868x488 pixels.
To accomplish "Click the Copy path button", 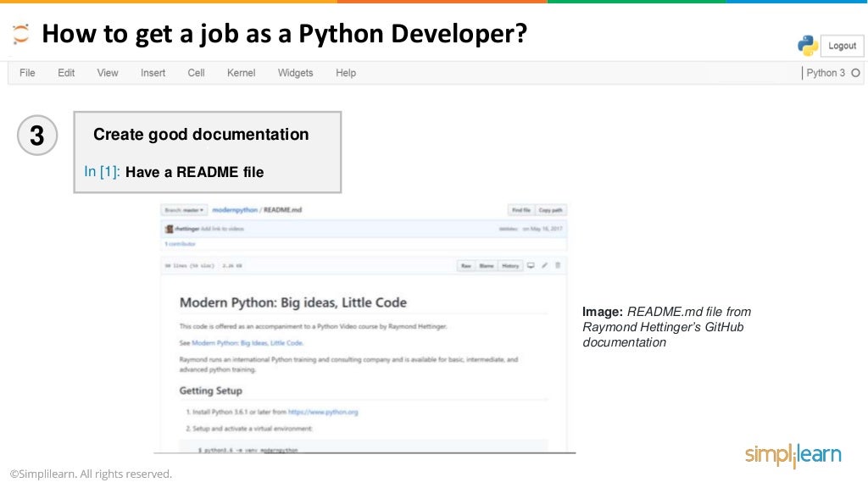I will click(550, 210).
